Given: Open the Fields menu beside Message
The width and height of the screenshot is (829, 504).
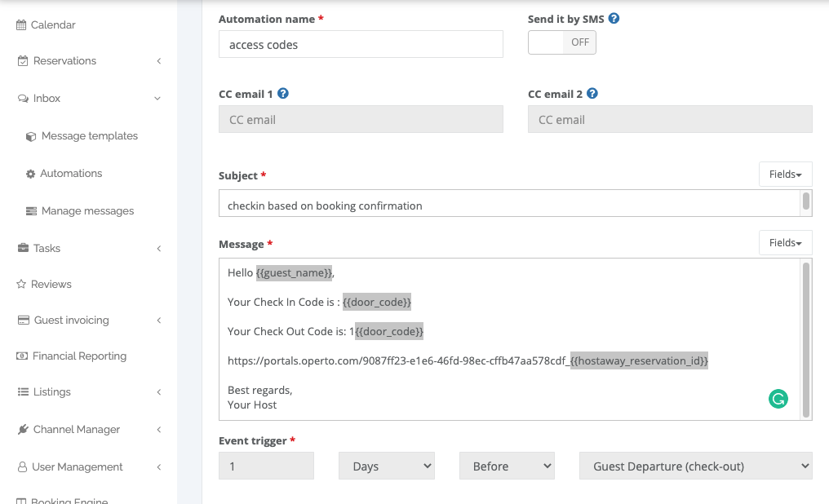Looking at the screenshot, I should (x=785, y=242).
